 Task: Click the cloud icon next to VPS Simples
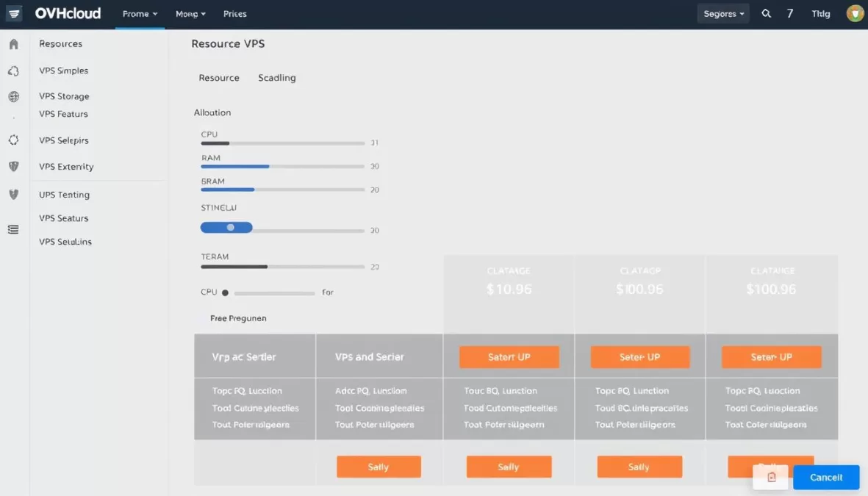(12, 70)
